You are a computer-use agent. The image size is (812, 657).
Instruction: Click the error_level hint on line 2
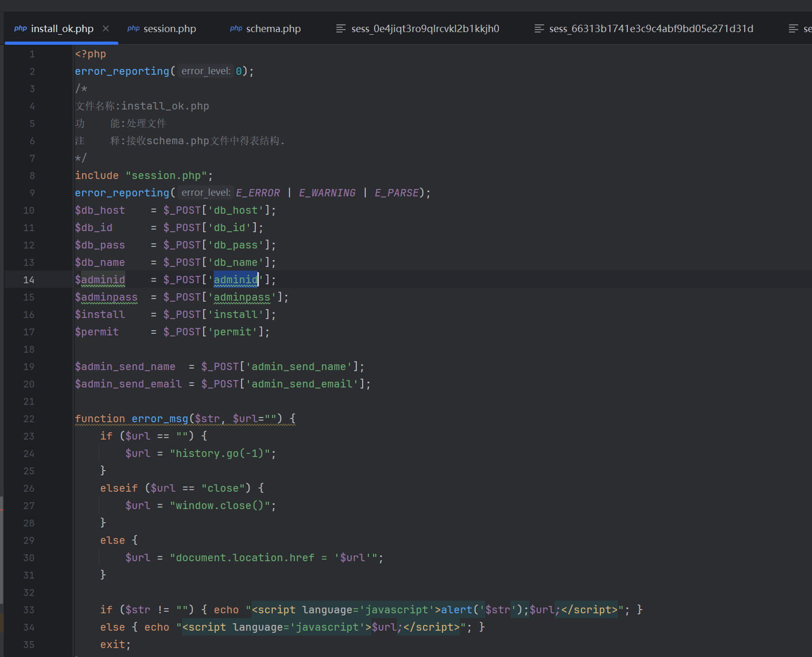(206, 71)
